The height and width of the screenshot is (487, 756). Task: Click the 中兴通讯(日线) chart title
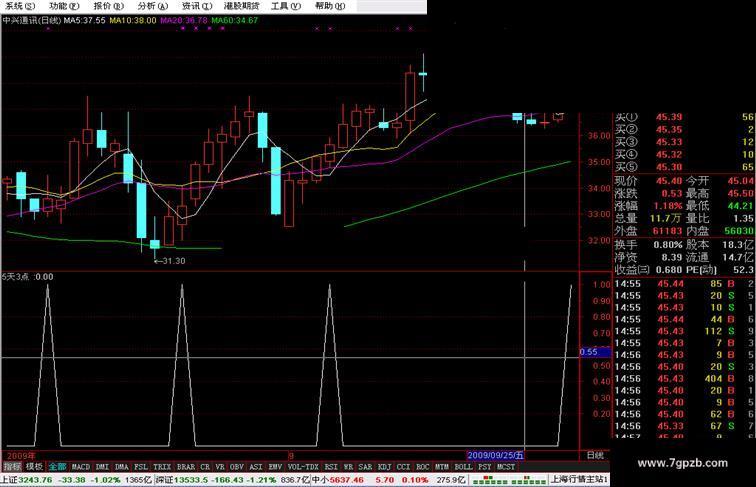pyautogui.click(x=32, y=20)
